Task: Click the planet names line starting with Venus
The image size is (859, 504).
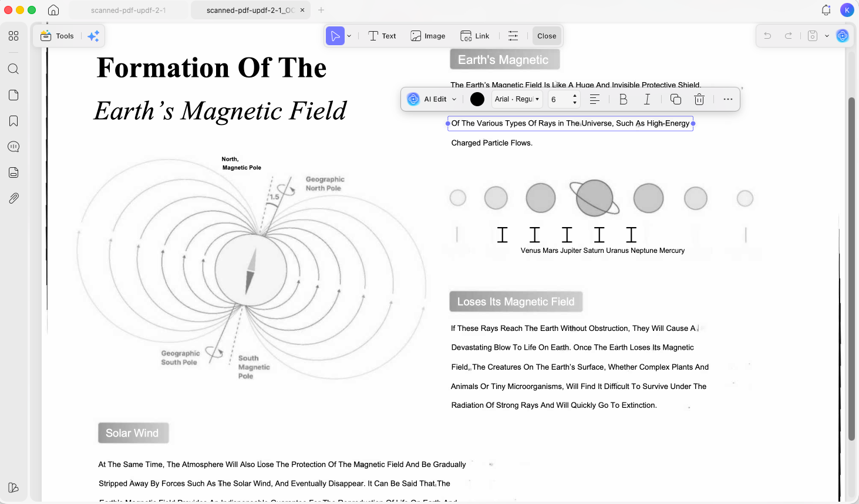Action: 602,251
